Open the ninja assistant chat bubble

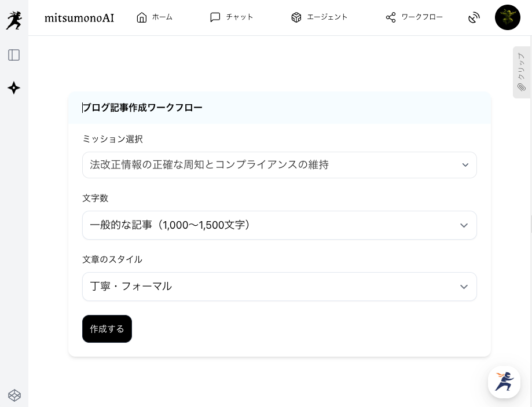504,382
